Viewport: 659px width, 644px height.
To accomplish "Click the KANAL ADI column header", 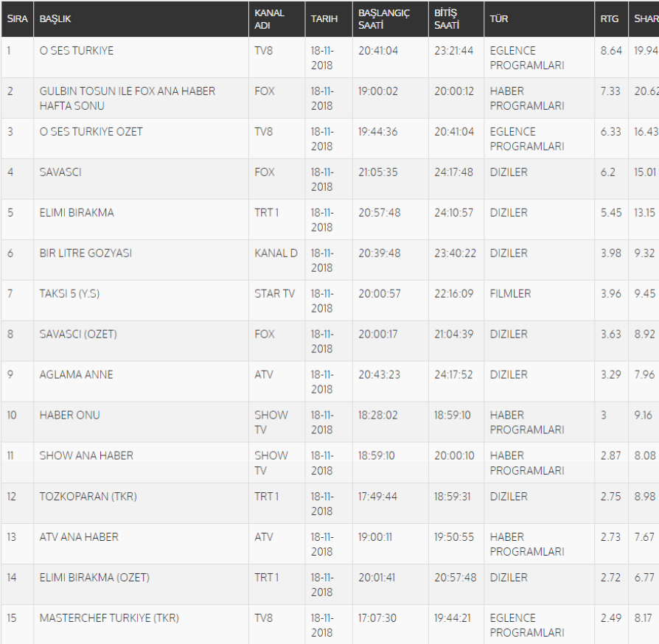I will click(x=269, y=19).
